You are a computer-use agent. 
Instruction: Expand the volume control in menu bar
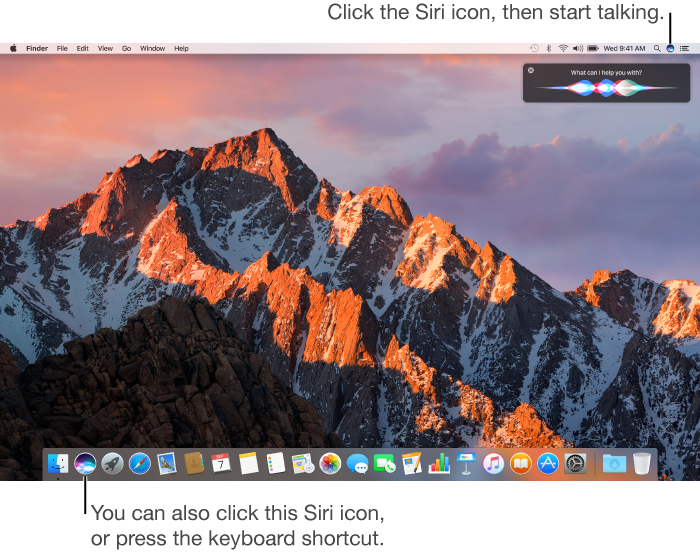click(x=577, y=48)
